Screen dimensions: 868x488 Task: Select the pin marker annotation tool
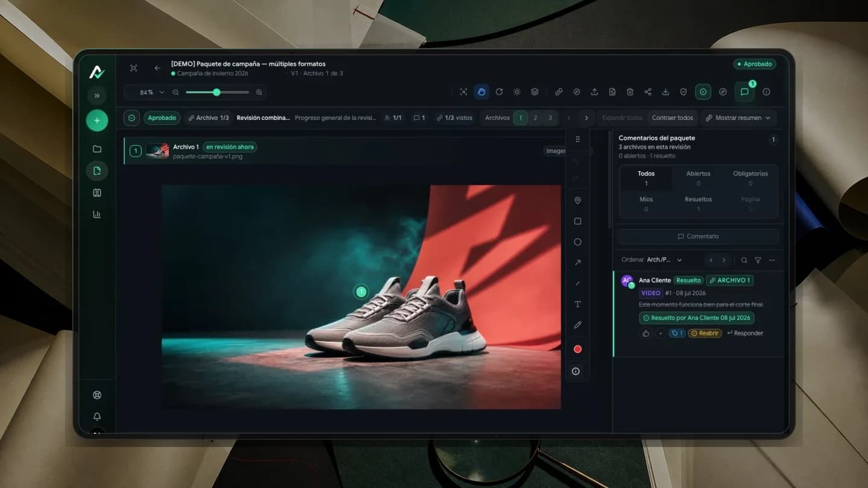pos(577,201)
